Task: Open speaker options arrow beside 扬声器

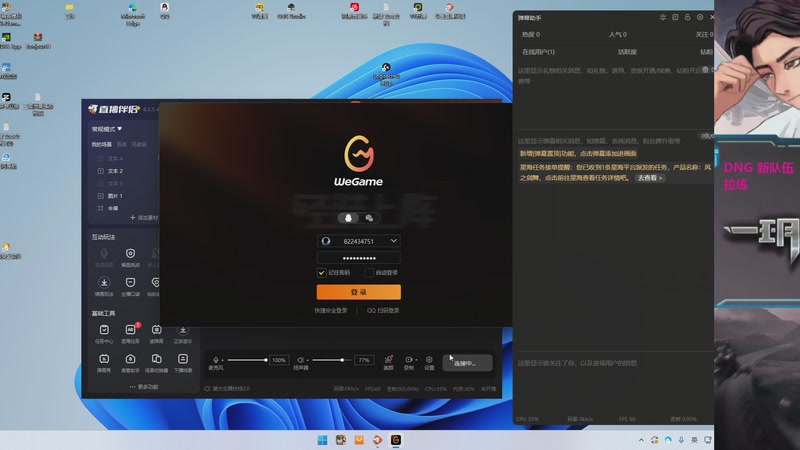Action: pos(308,360)
